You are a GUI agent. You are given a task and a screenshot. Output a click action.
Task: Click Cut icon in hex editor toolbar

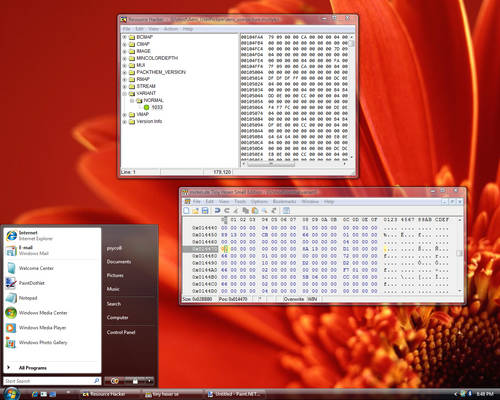pyautogui.click(x=236, y=210)
